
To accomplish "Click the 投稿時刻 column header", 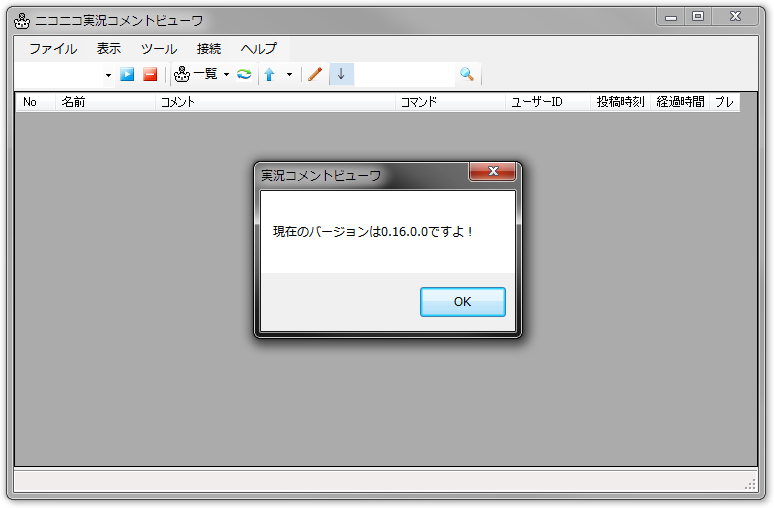I will coord(620,102).
